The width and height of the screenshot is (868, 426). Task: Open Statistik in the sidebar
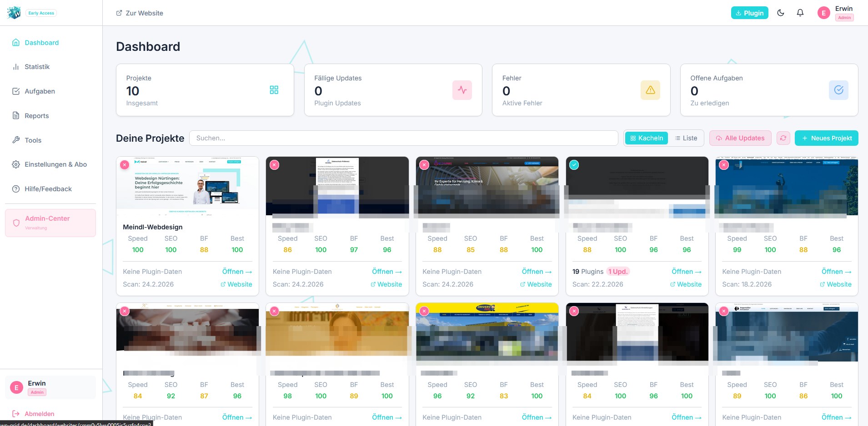tap(37, 67)
